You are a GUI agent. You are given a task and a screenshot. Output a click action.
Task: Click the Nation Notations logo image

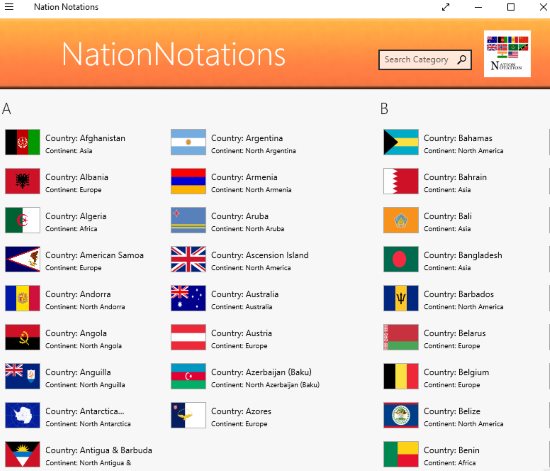(x=507, y=53)
